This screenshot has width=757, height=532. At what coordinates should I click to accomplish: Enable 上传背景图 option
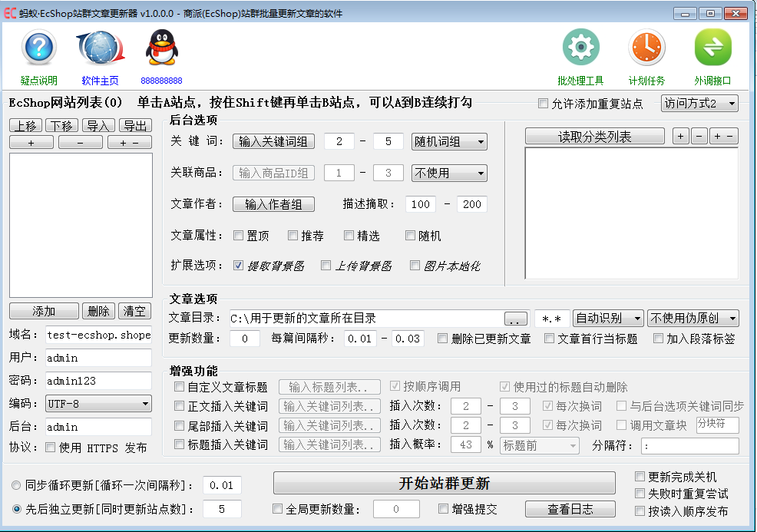click(x=326, y=266)
